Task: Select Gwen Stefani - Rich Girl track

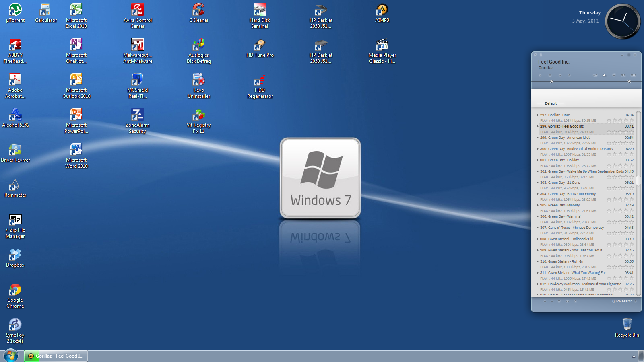Action: 585,264
